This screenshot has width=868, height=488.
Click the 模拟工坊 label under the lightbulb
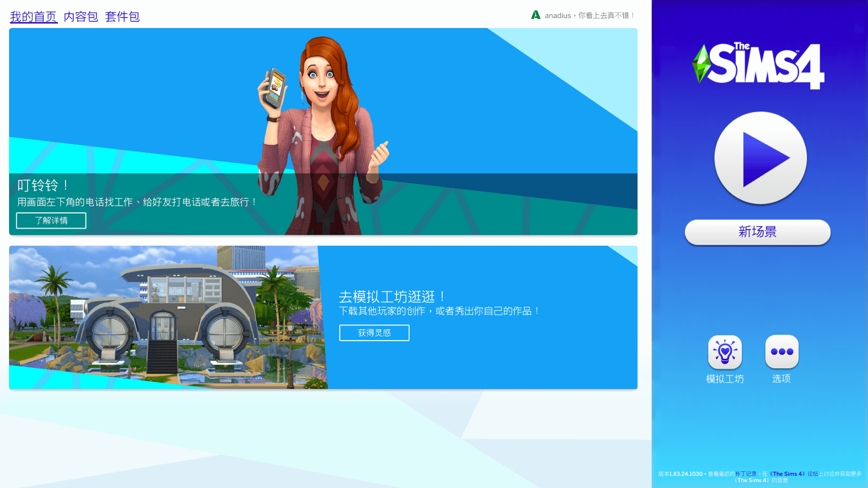[725, 379]
